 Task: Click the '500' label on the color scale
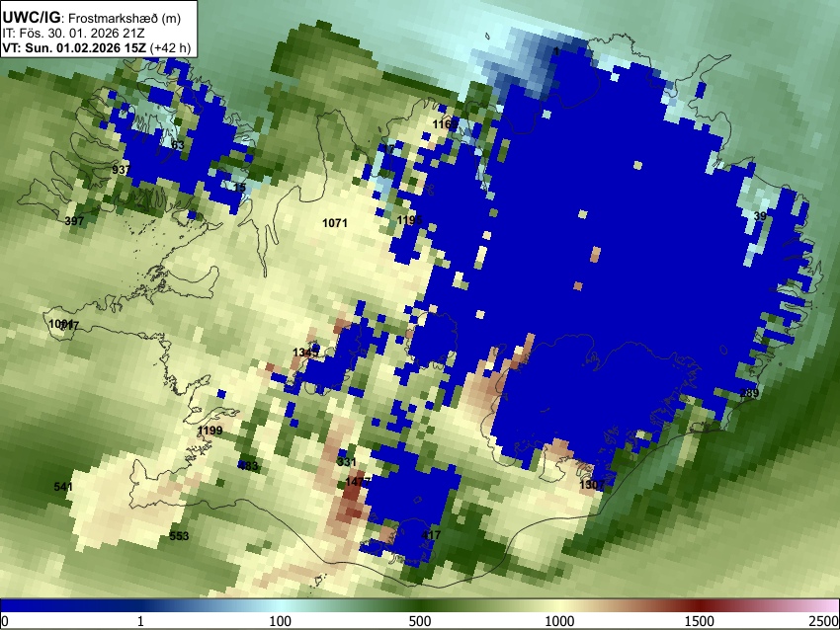(x=419, y=621)
